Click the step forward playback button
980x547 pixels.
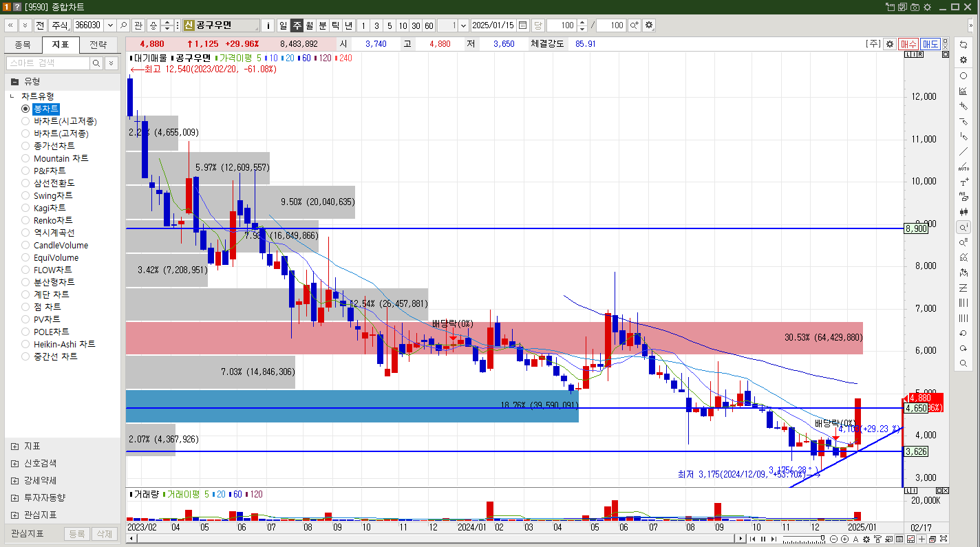772,539
